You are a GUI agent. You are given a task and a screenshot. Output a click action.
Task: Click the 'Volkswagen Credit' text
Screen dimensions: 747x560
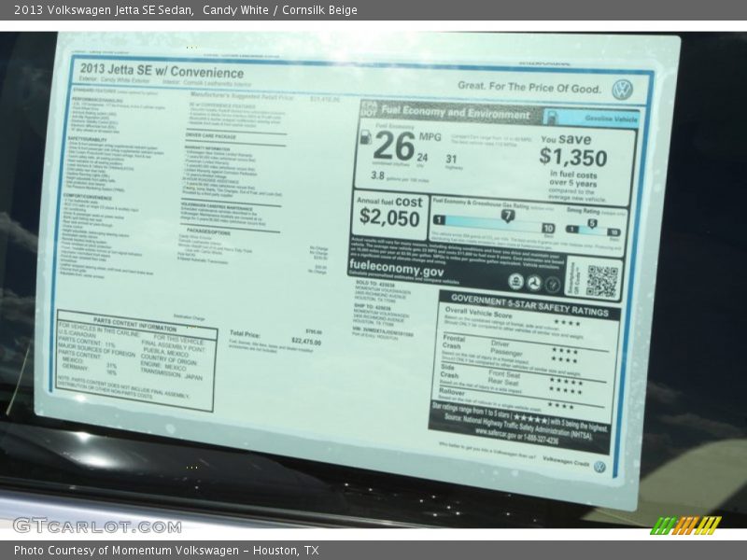[x=566, y=461]
